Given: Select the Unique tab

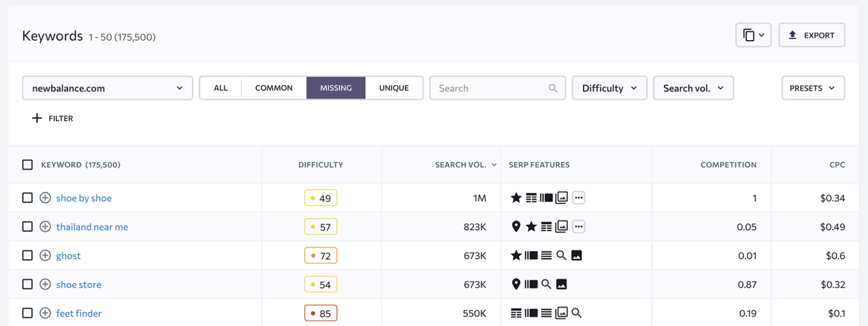Looking at the screenshot, I should click(394, 88).
